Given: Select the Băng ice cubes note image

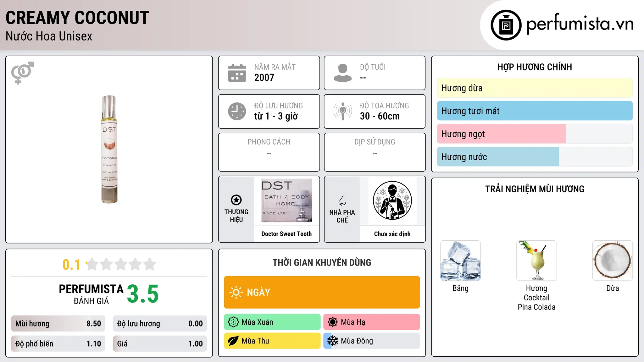Looking at the screenshot, I should click(460, 261).
